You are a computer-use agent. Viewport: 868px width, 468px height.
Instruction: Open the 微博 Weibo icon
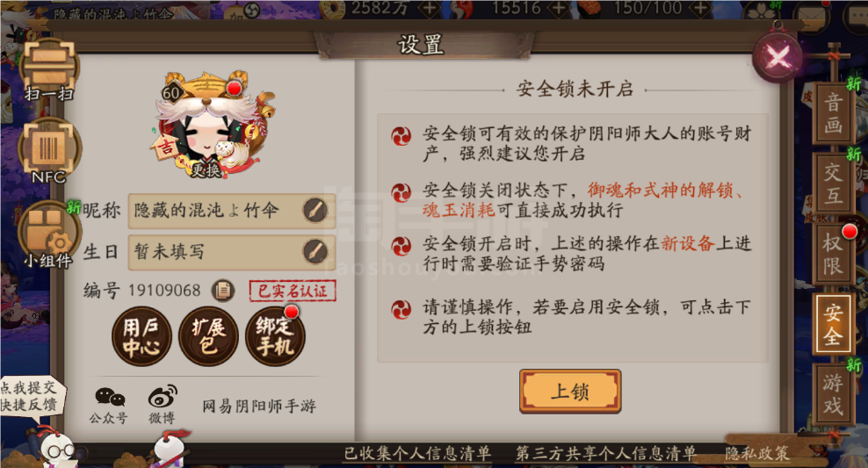pyautogui.click(x=163, y=406)
